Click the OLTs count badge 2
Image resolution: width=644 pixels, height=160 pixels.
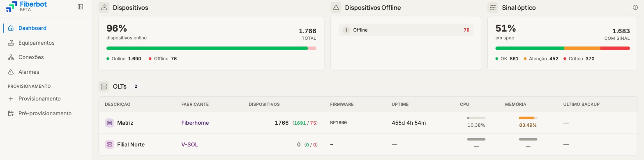[x=136, y=87]
